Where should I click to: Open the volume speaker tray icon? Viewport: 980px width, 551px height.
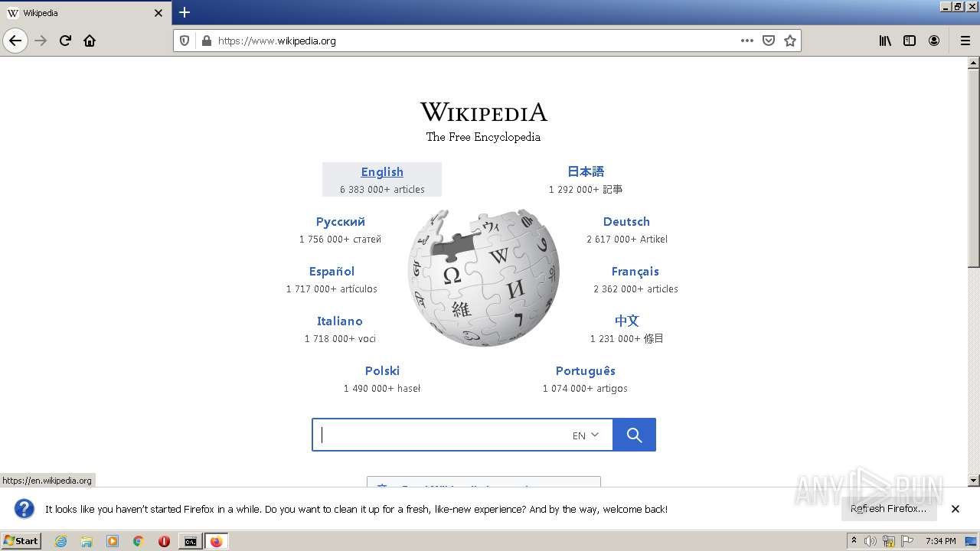871,541
